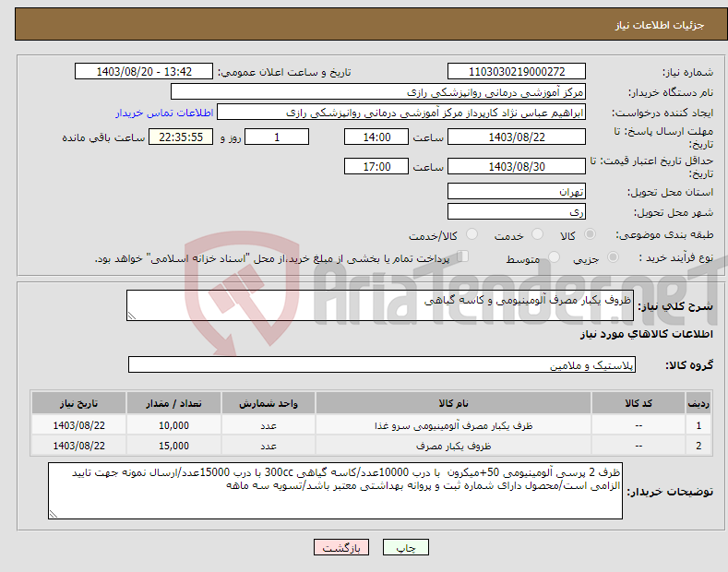Click the واحد شمارش column header
728x572 pixels.
(269, 403)
